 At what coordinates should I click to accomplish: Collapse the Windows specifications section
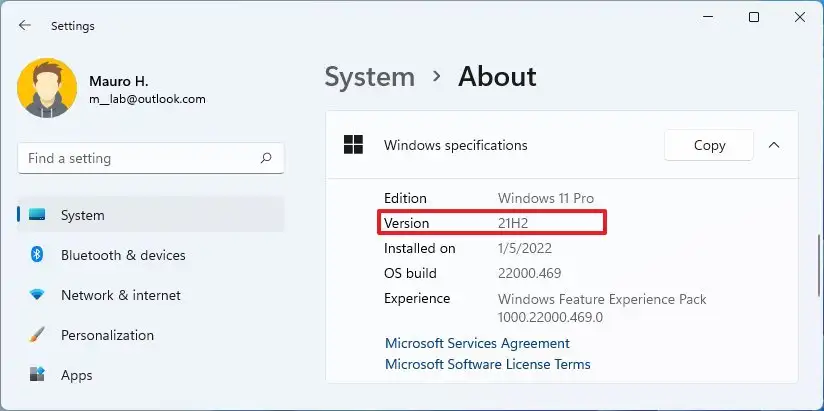click(774, 145)
